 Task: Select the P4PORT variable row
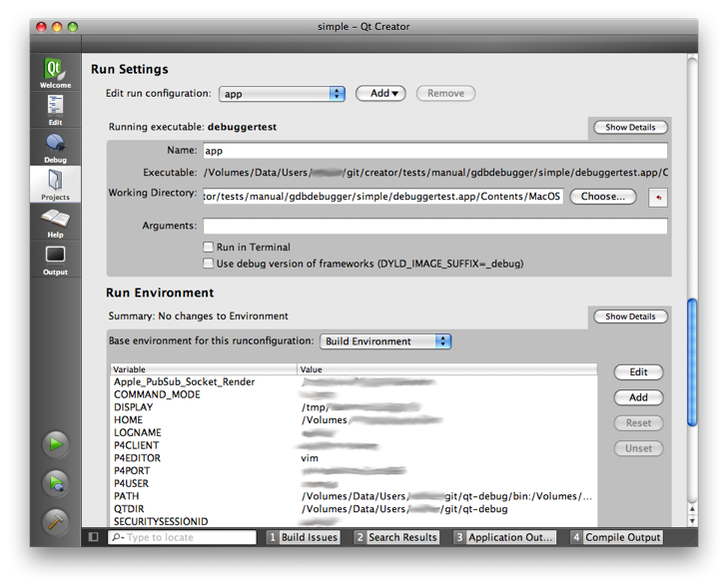click(354, 471)
